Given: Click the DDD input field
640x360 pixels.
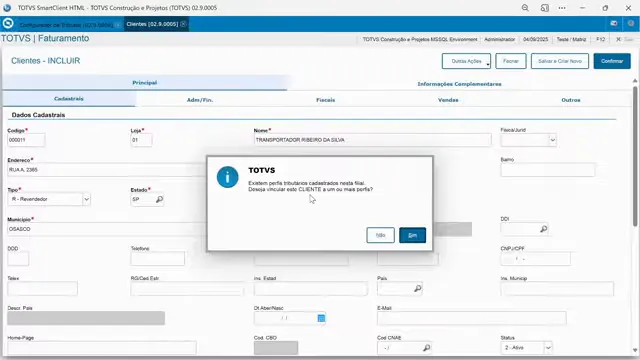Looking at the screenshot, I should coord(18,259).
